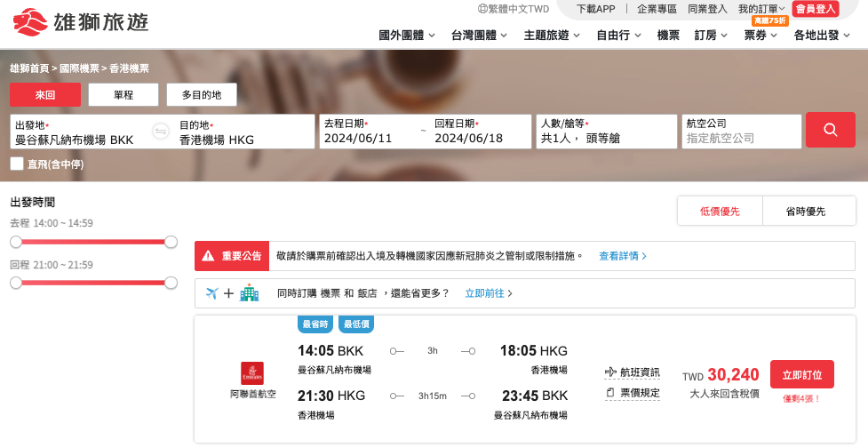
Task: Select 來回 round trip option
Action: coord(44,95)
